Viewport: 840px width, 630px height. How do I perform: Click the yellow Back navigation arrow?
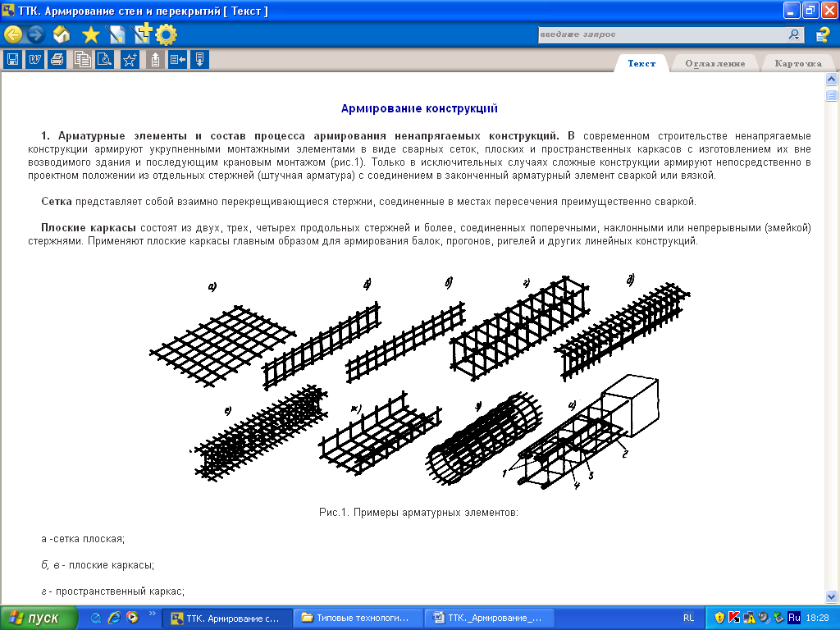pos(13,34)
